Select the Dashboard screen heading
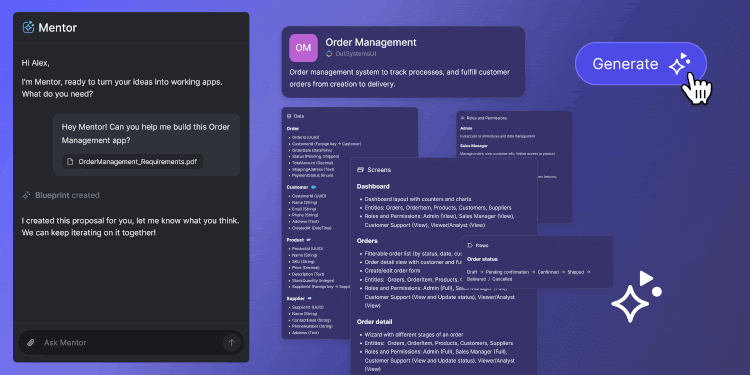The image size is (750, 375). click(373, 186)
